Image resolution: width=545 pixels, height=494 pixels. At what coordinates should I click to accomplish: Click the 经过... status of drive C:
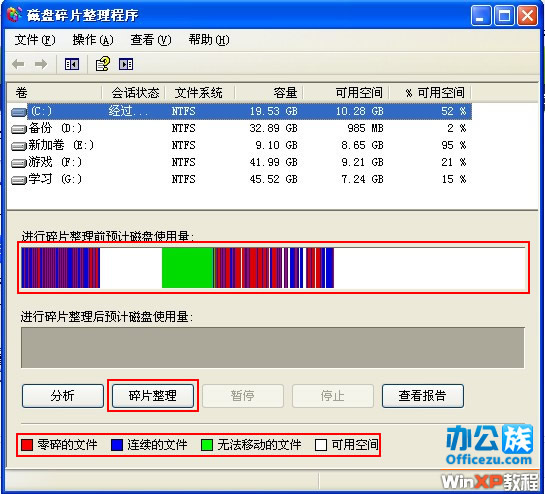click(128, 111)
